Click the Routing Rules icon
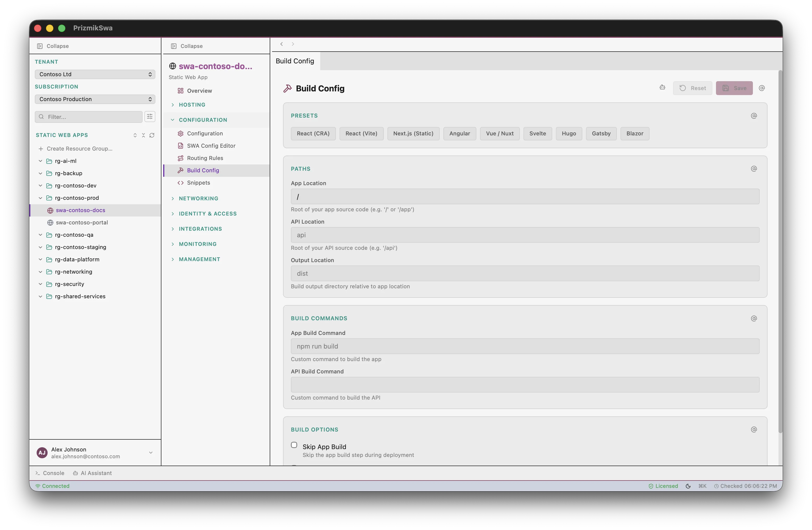The image size is (812, 530). click(181, 158)
